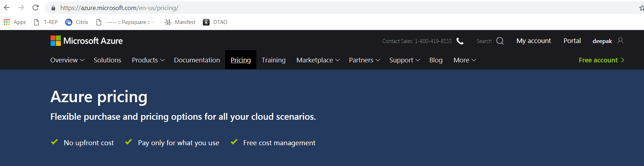This screenshot has height=166, width=644.
Task: Open the Portal link
Action: click(572, 41)
